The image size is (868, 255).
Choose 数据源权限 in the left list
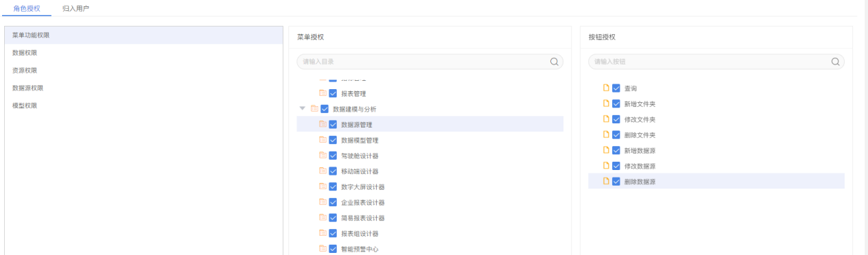tap(143, 88)
